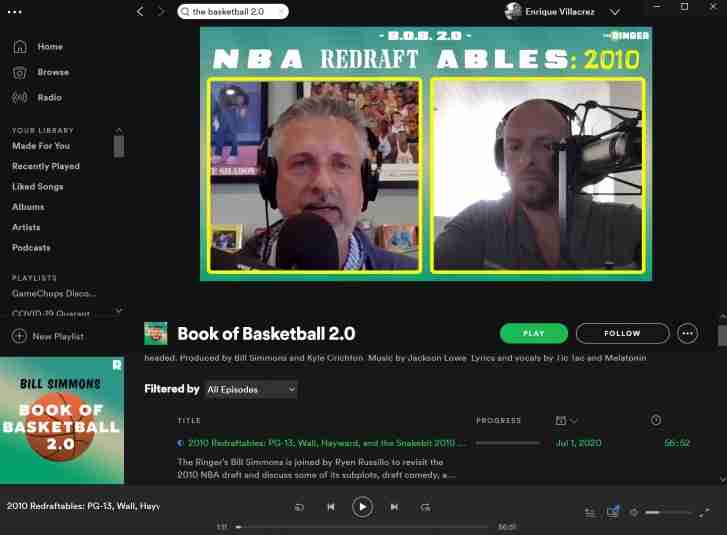Skip to next track
This screenshot has width=727, height=535.
[x=394, y=507]
